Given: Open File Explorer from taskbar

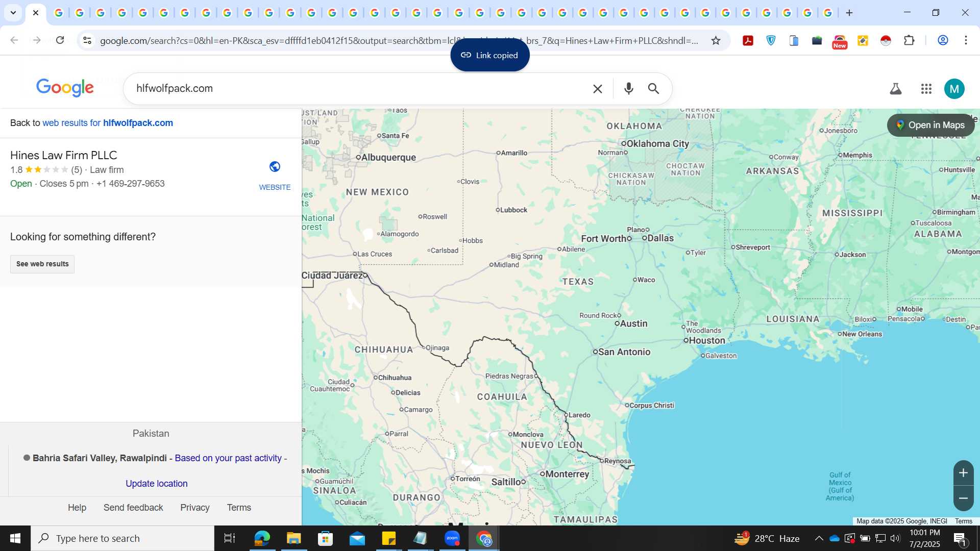Looking at the screenshot, I should 293,538.
